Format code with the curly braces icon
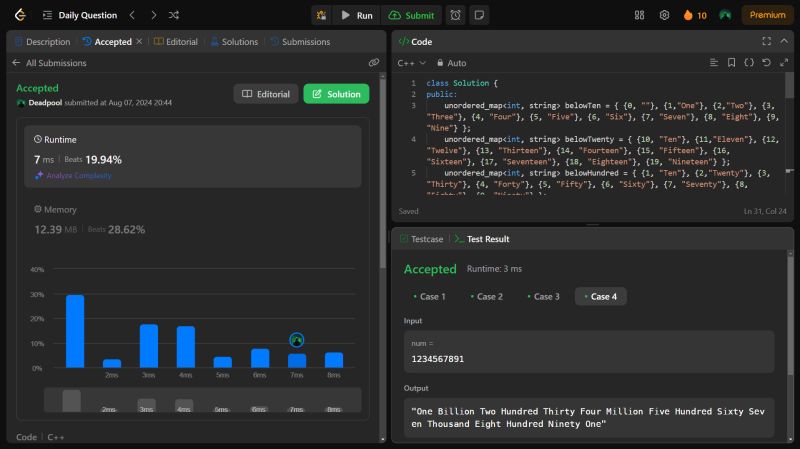 click(748, 62)
